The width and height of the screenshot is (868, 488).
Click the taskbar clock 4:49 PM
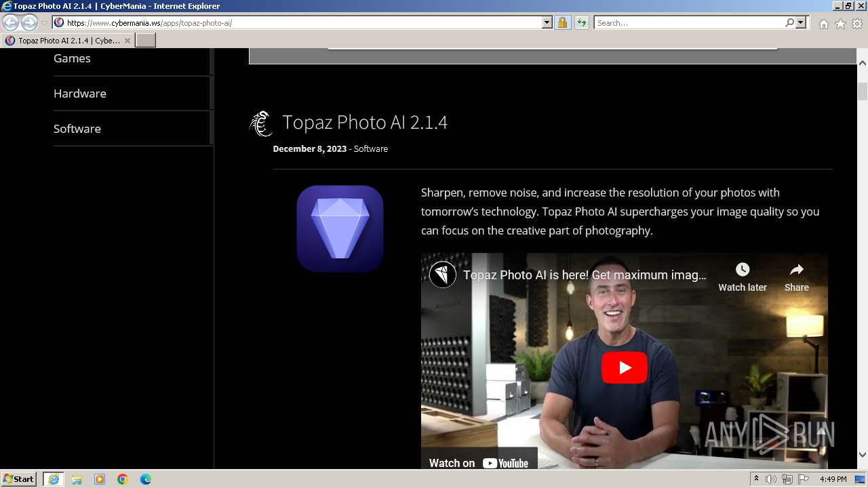[833, 479]
